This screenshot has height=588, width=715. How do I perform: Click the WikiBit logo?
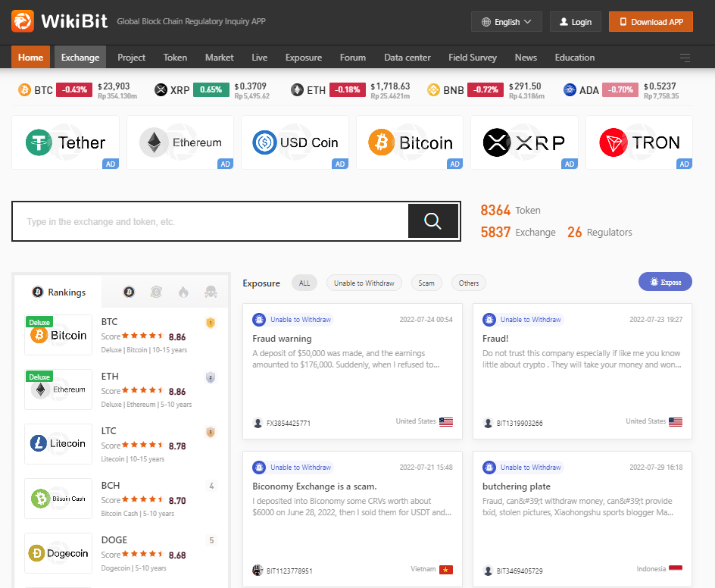coord(62,21)
